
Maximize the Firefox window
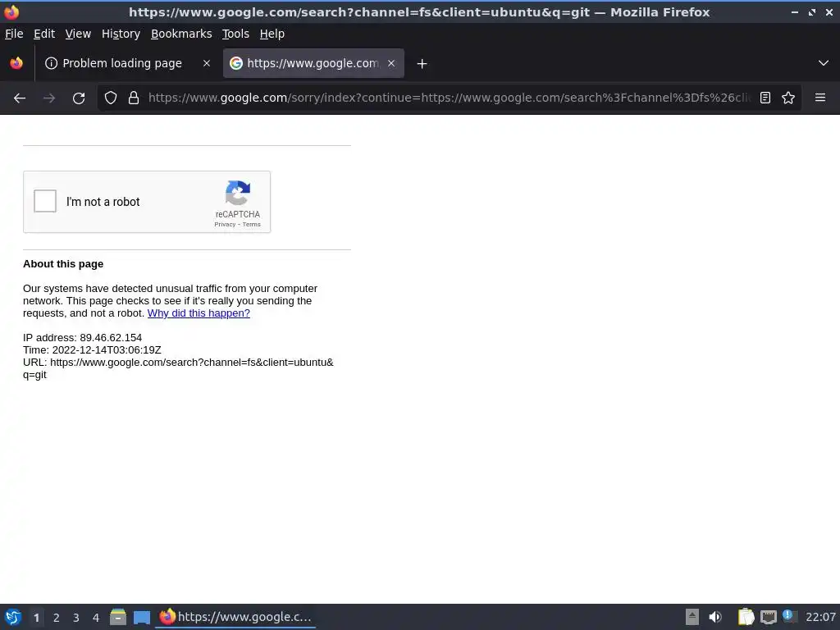tap(811, 11)
